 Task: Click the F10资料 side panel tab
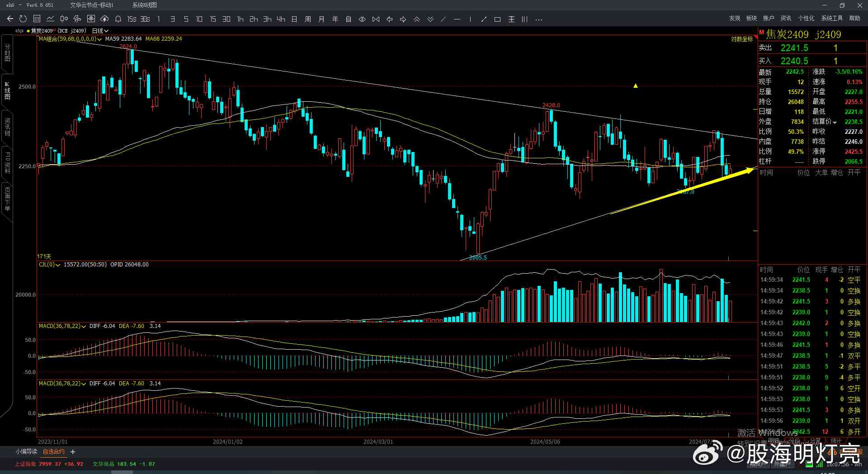pyautogui.click(x=7, y=163)
